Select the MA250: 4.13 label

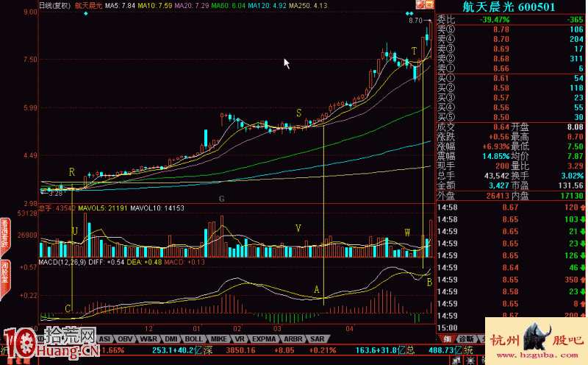click(308, 6)
